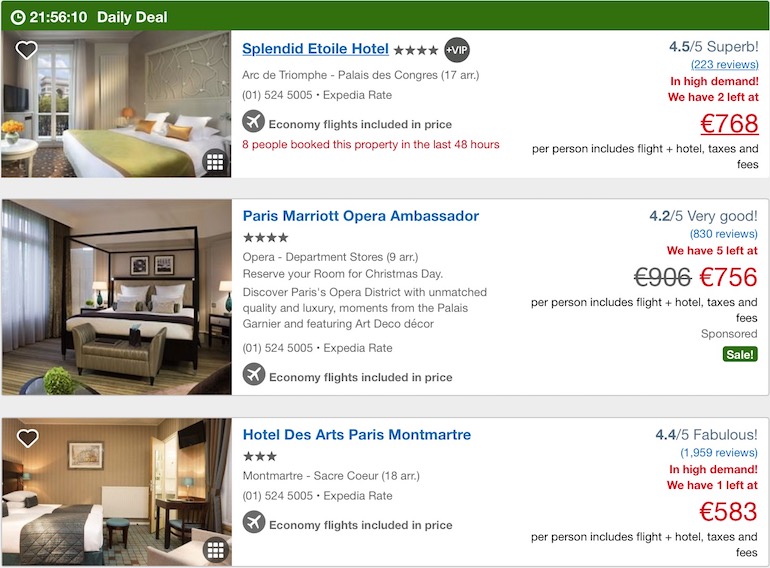The image size is (770, 568).
Task: Select the €768 price
Action: tap(728, 124)
